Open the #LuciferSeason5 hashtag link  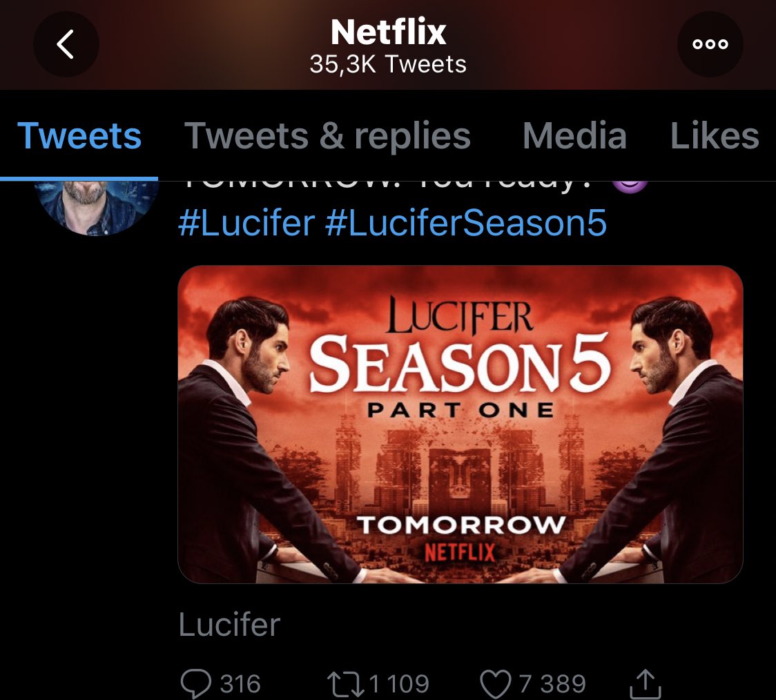[465, 224]
